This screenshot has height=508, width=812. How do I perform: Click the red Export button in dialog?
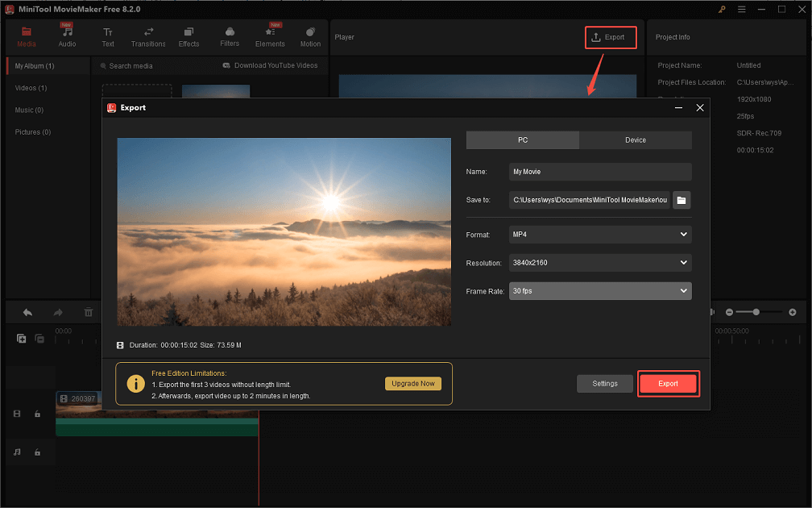pyautogui.click(x=668, y=384)
